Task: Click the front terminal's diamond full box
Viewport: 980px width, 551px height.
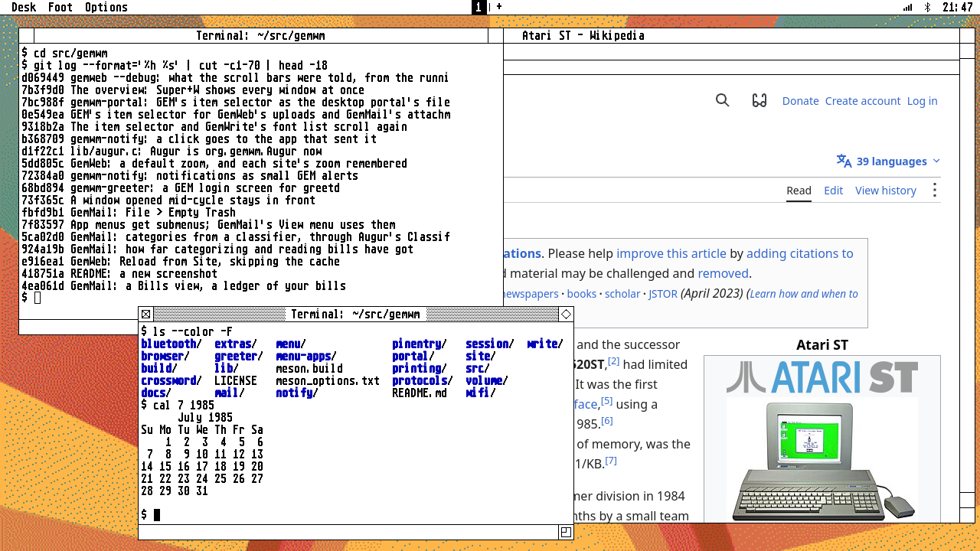Action: point(567,314)
